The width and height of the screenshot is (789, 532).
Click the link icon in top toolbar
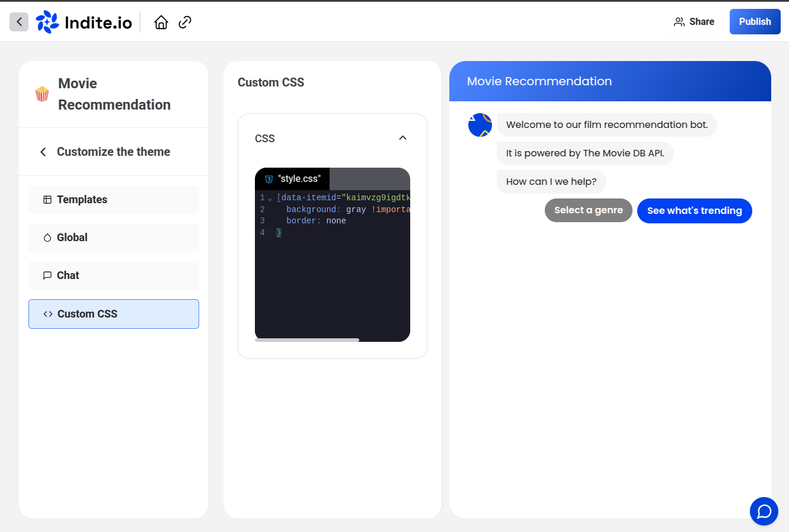click(184, 21)
